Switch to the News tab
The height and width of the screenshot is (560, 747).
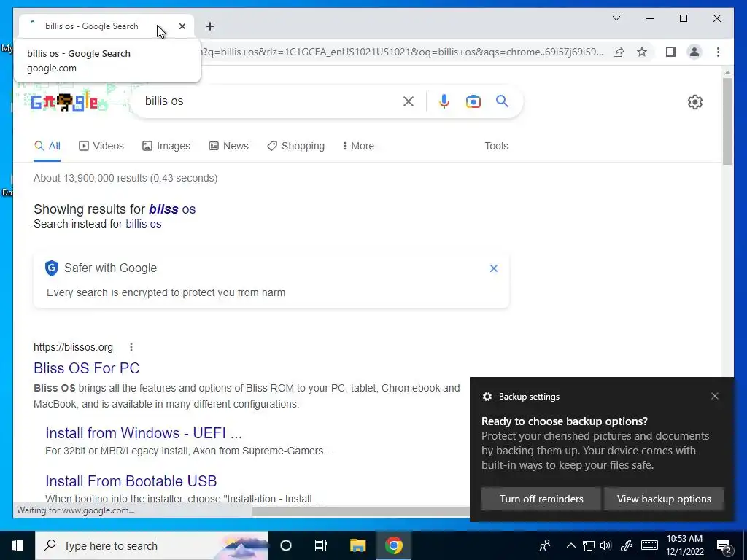228,146
